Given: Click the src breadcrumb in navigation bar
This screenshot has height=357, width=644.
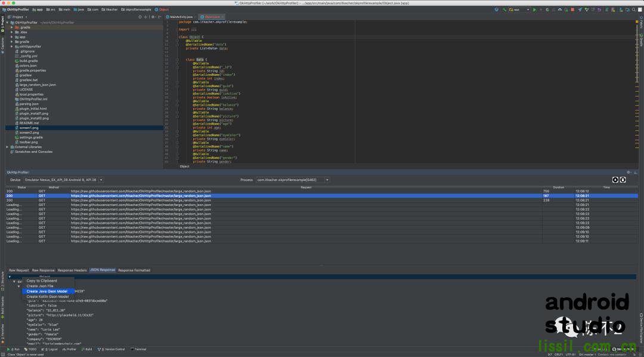Looking at the screenshot, I should (x=50, y=10).
